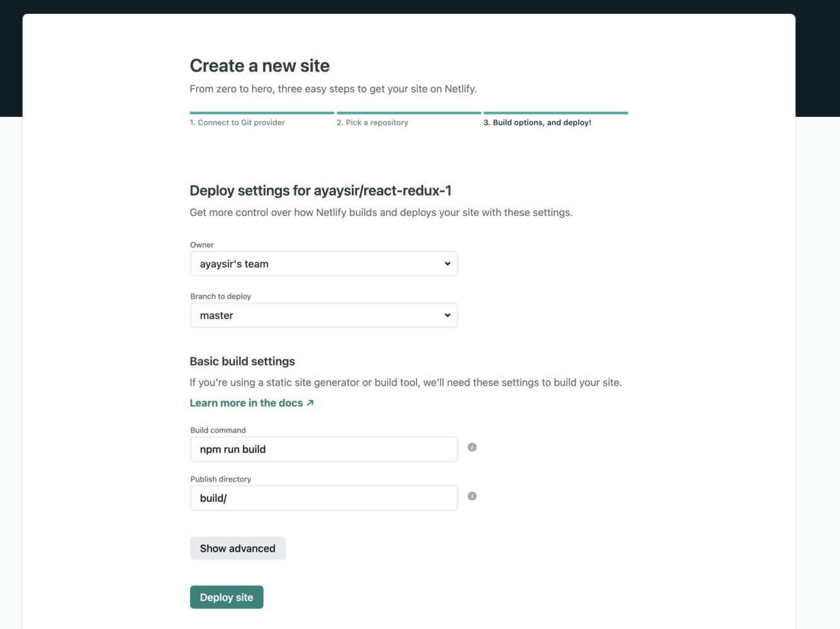Click the Deploy settings for ayaysir/react-redux-1 heading
Screen dimensions: 840x629
[321, 191]
